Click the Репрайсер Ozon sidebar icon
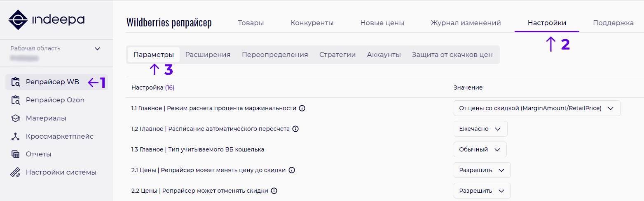 click(16, 100)
